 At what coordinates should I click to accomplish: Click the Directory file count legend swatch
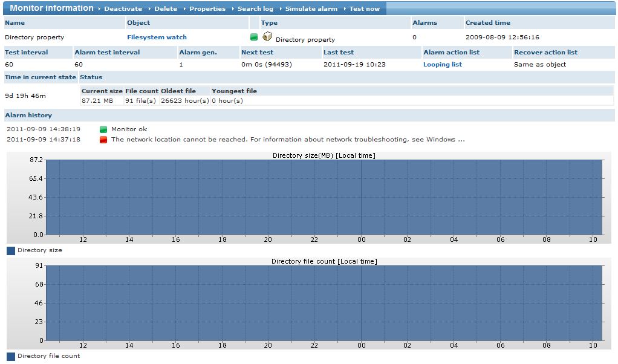tap(11, 356)
